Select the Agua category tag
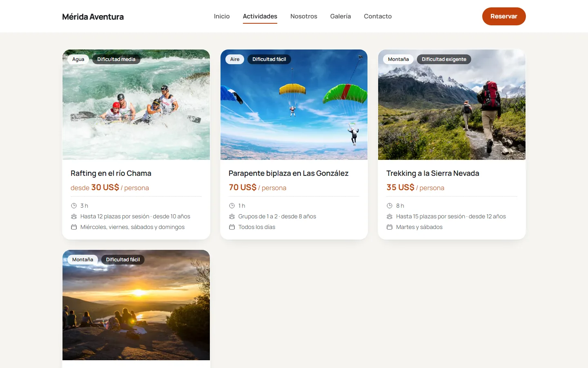The image size is (588, 368). pos(78,59)
